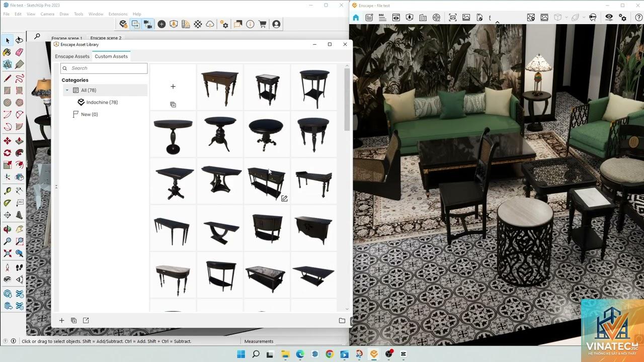Screen dimensions: 644x362
Task: Select the Line pencil tool
Action: pos(8,78)
